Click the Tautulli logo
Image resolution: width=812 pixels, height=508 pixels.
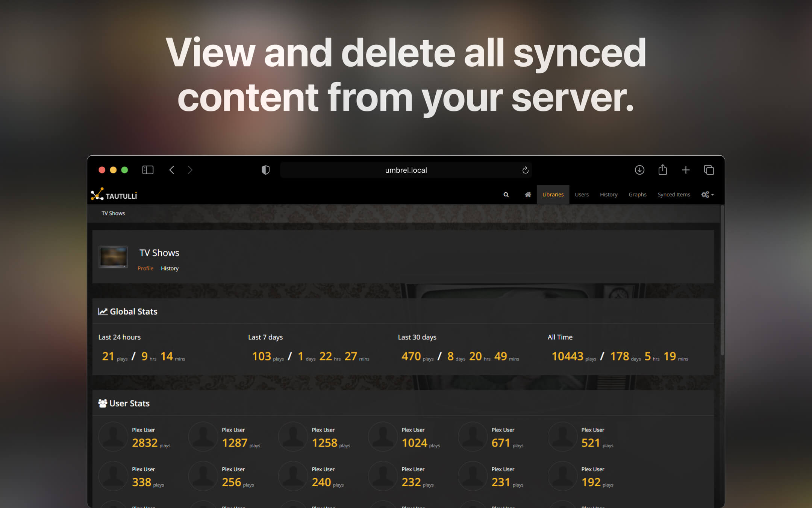[114, 195]
